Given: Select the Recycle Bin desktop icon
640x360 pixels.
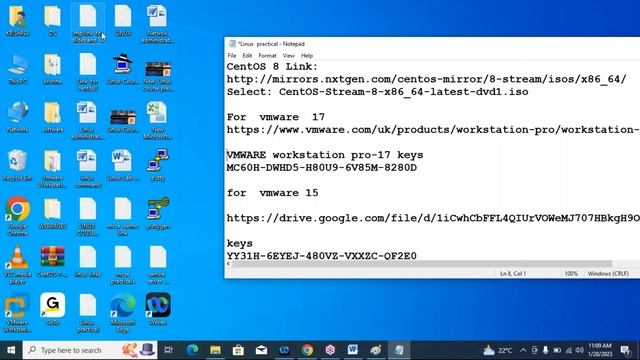Looking at the screenshot, I should pos(18,165).
